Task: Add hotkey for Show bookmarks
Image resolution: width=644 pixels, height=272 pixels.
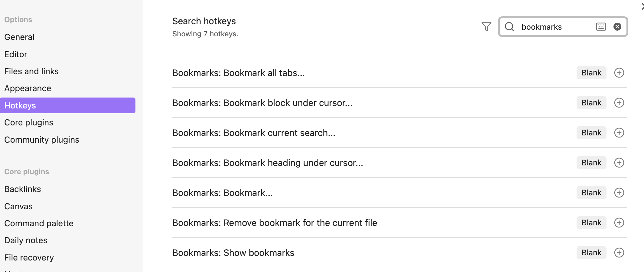Action: point(619,253)
